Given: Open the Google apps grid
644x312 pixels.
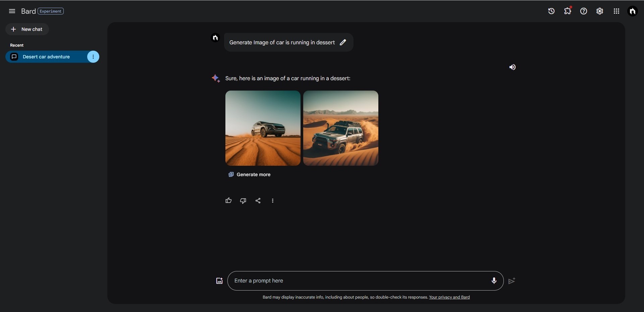Looking at the screenshot, I should pyautogui.click(x=616, y=11).
